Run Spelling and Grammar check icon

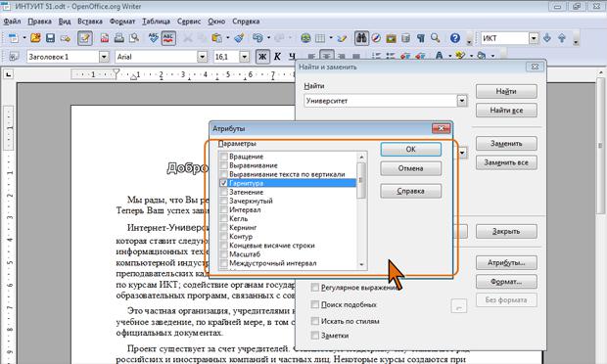[154, 38]
